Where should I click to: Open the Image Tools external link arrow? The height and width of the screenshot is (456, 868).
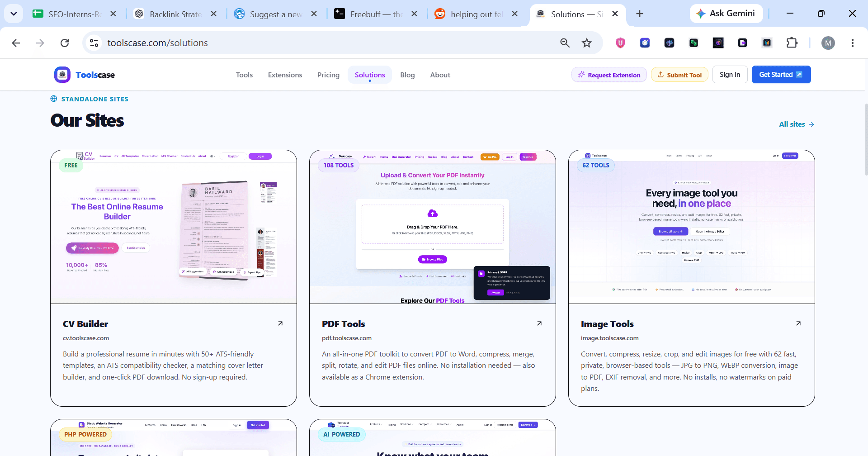[x=798, y=323]
